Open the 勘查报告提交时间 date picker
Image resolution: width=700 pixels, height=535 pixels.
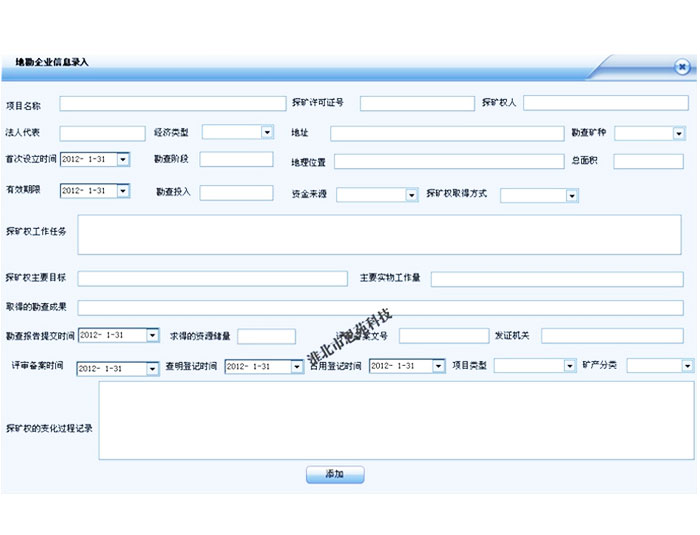[153, 336]
